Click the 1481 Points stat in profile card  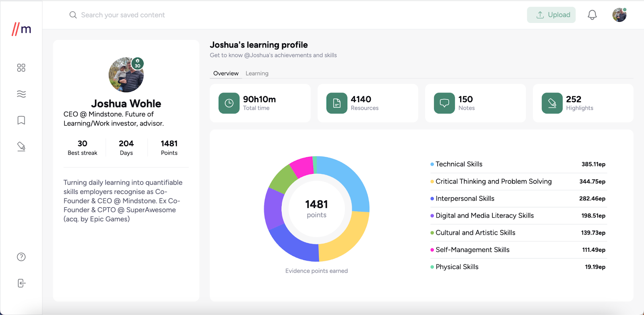point(169,148)
